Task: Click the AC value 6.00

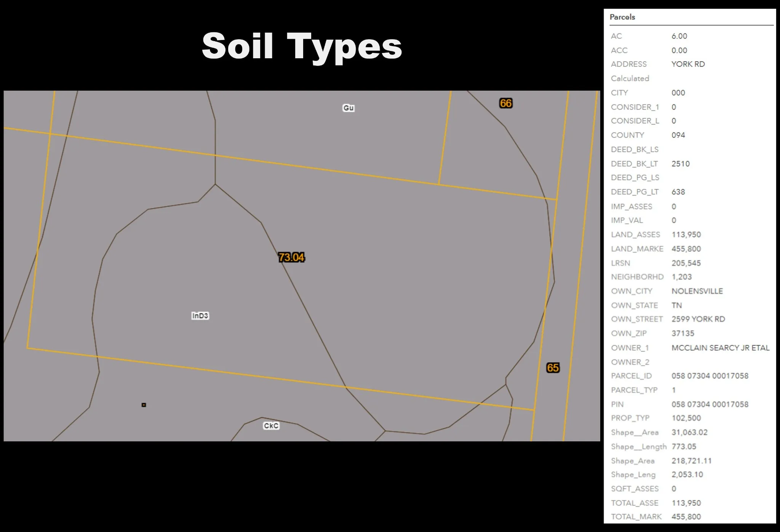Action: click(x=679, y=36)
